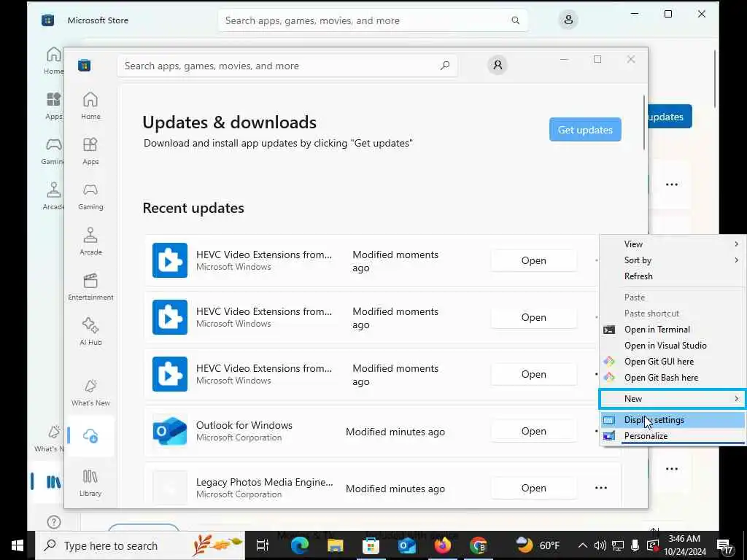The width and height of the screenshot is (747, 560).
Task: Expand the New submenu in context menu
Action: click(x=672, y=399)
